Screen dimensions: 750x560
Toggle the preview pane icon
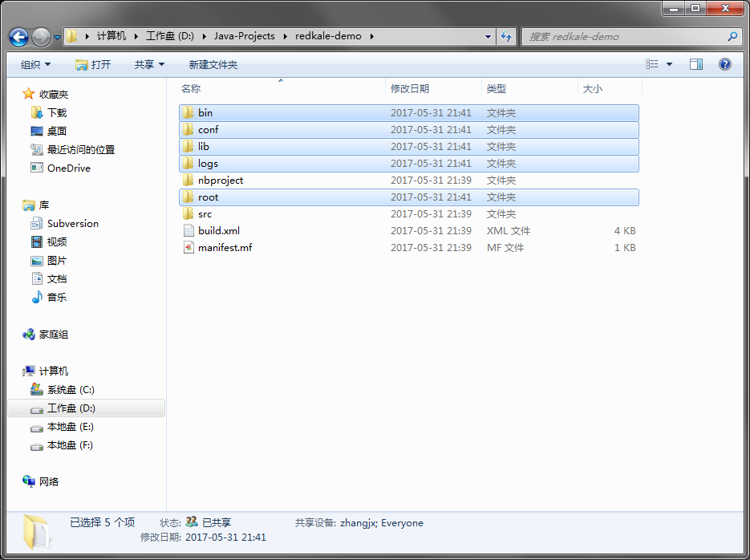696,64
